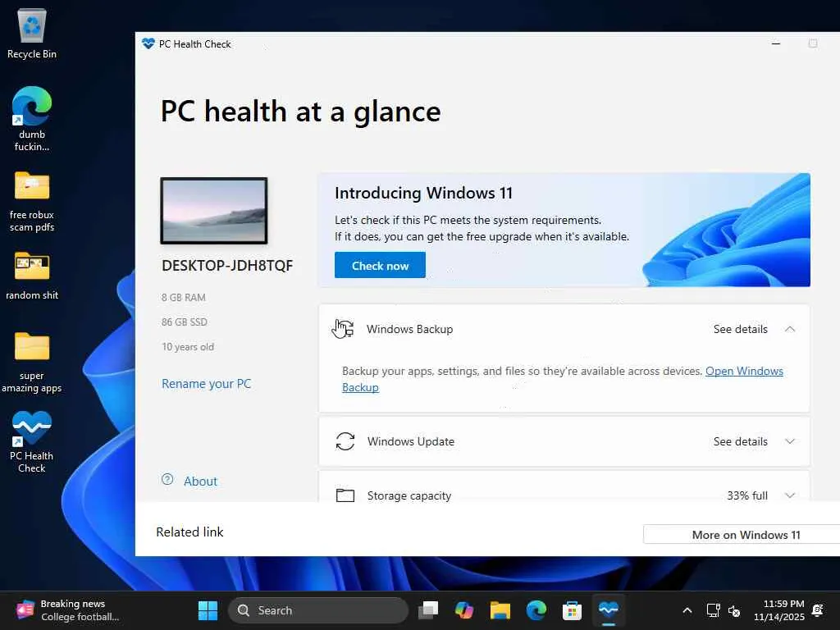The width and height of the screenshot is (840, 630).
Task: Open the About link
Action: tap(200, 481)
